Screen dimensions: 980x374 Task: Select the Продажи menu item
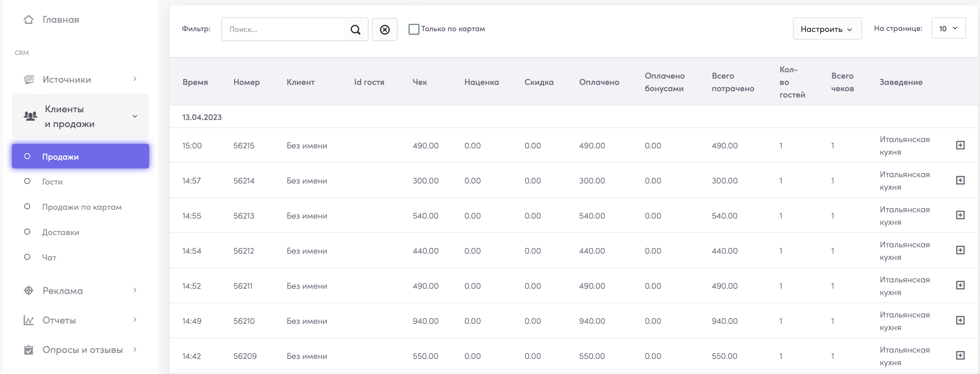[x=80, y=156]
